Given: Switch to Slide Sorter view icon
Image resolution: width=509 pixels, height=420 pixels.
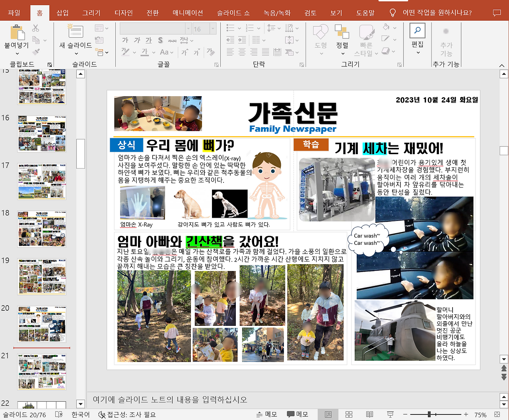Looking at the screenshot, I should (x=349, y=414).
